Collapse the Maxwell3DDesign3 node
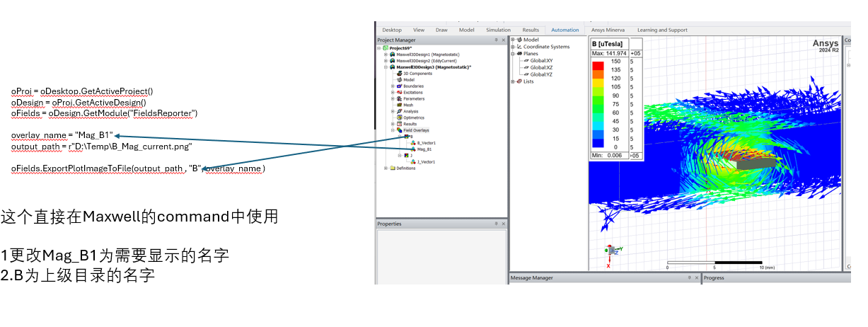 [386, 67]
